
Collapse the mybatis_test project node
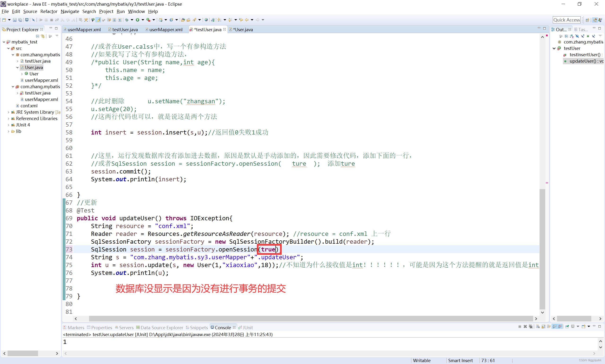pyautogui.click(x=4, y=42)
